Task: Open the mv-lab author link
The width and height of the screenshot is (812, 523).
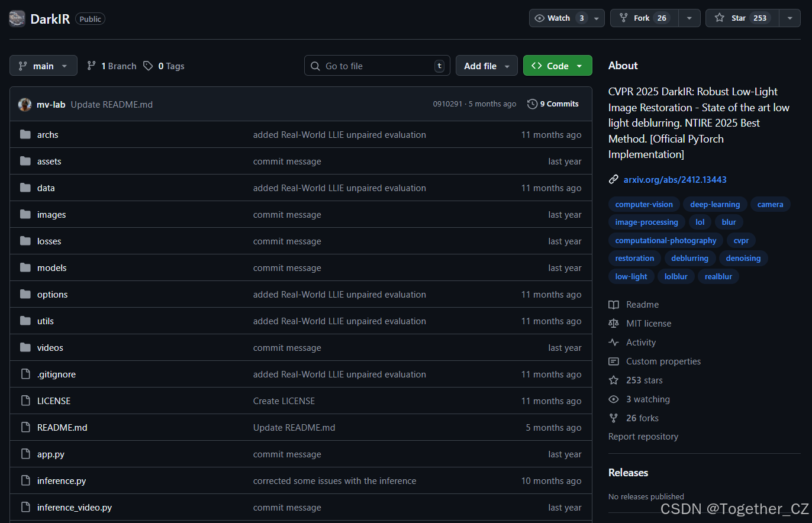Action: point(51,104)
